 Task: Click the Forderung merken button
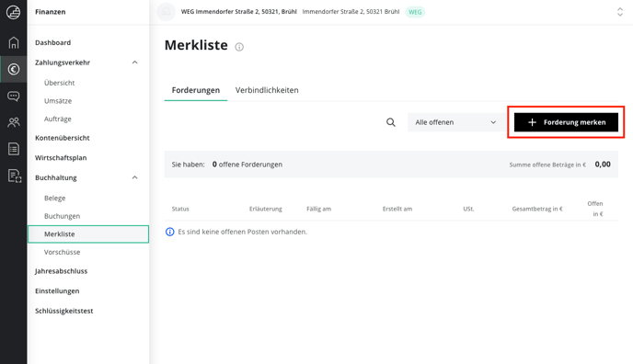coord(566,122)
